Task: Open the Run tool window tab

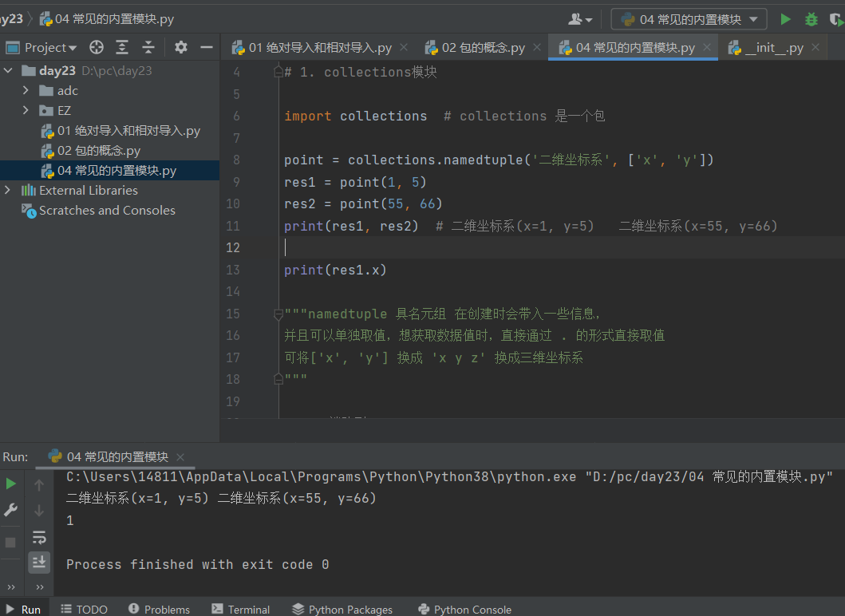Action: point(24,609)
